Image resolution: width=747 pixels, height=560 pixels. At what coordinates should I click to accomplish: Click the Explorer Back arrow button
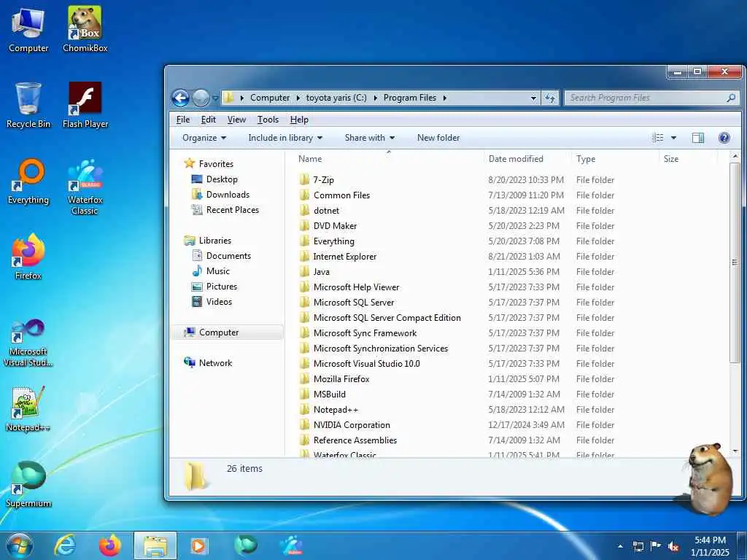[x=181, y=98]
